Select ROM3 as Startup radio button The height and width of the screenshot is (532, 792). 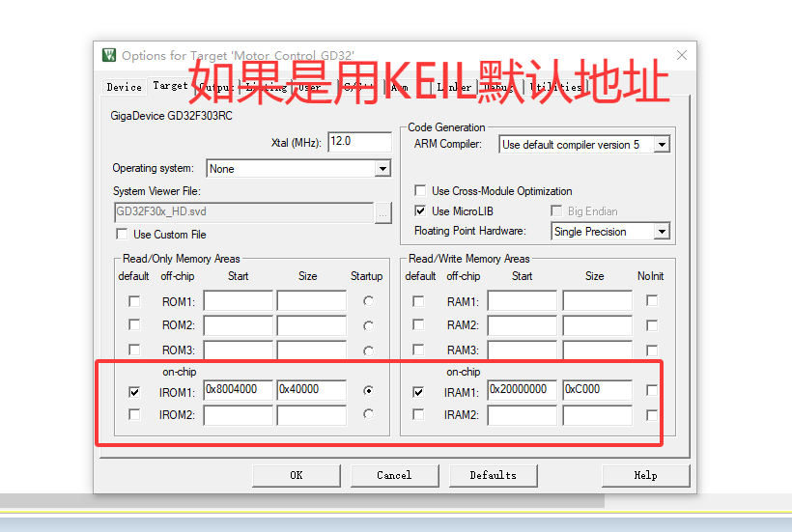[369, 350]
